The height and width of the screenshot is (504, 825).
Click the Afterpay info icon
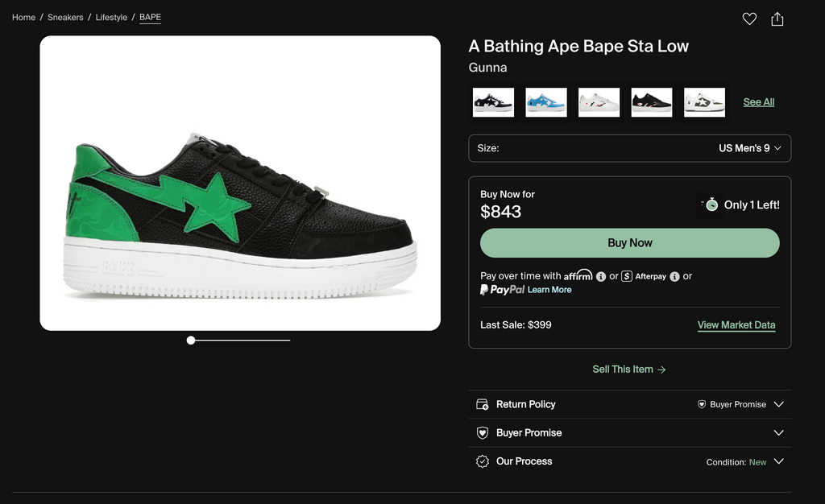[675, 276]
